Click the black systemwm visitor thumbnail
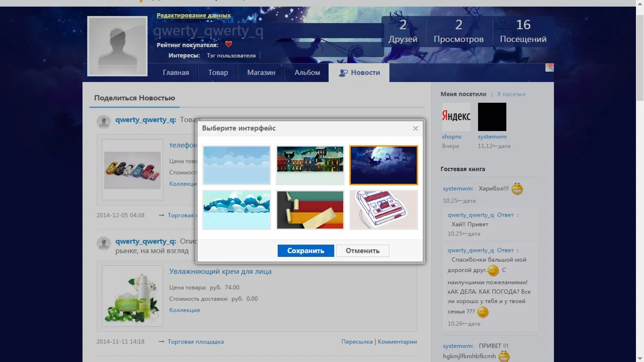644x362 pixels. coord(492,117)
